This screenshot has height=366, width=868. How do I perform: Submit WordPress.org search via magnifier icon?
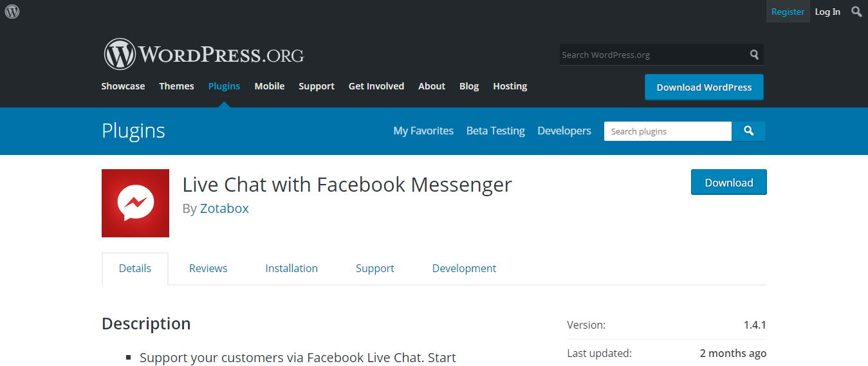pos(754,55)
